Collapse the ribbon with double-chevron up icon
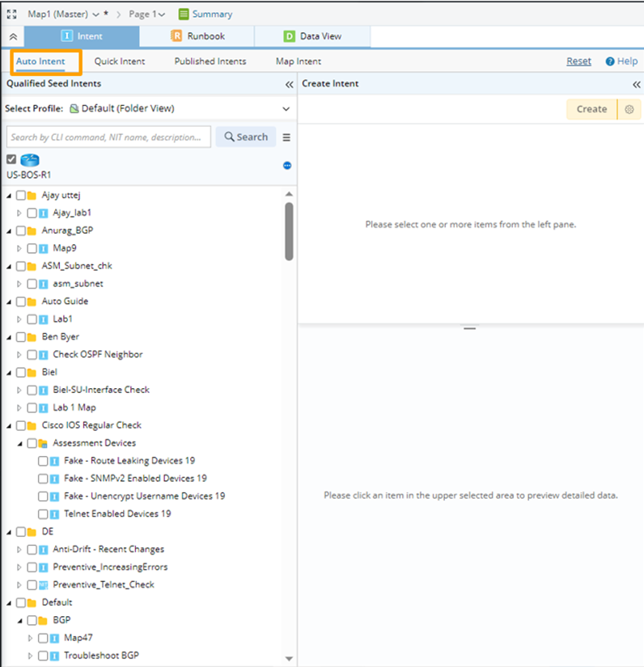The width and height of the screenshot is (644, 667). point(13,36)
